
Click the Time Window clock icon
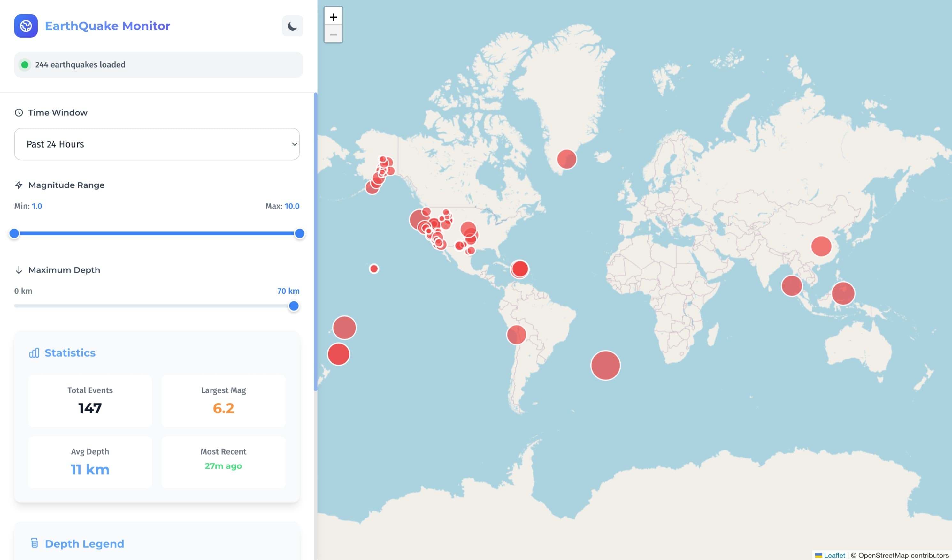click(x=19, y=112)
